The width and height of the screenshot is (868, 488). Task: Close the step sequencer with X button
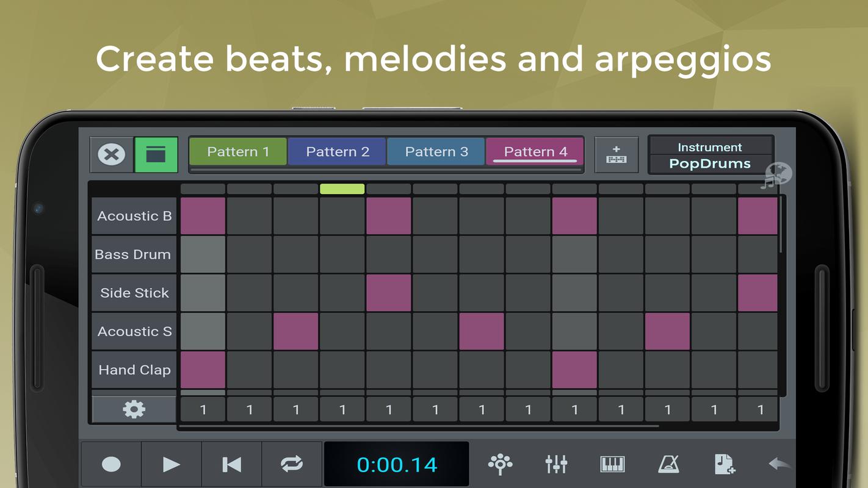tap(112, 154)
